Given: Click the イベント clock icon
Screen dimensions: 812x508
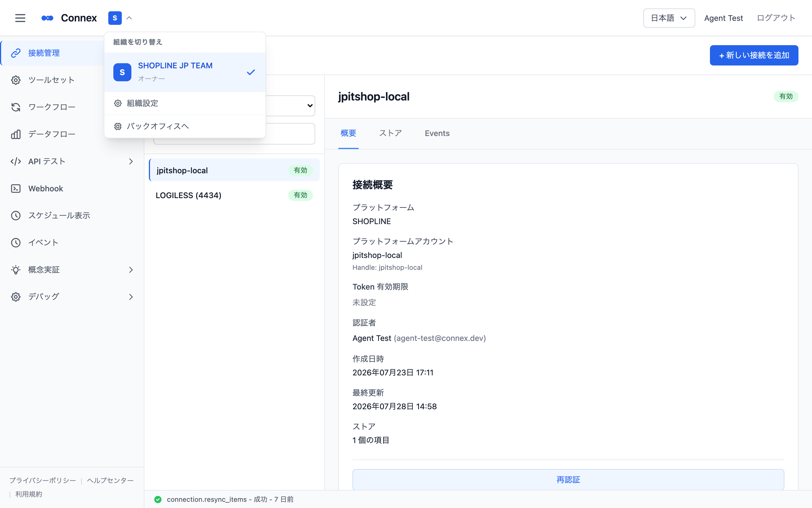Looking at the screenshot, I should pyautogui.click(x=16, y=243).
